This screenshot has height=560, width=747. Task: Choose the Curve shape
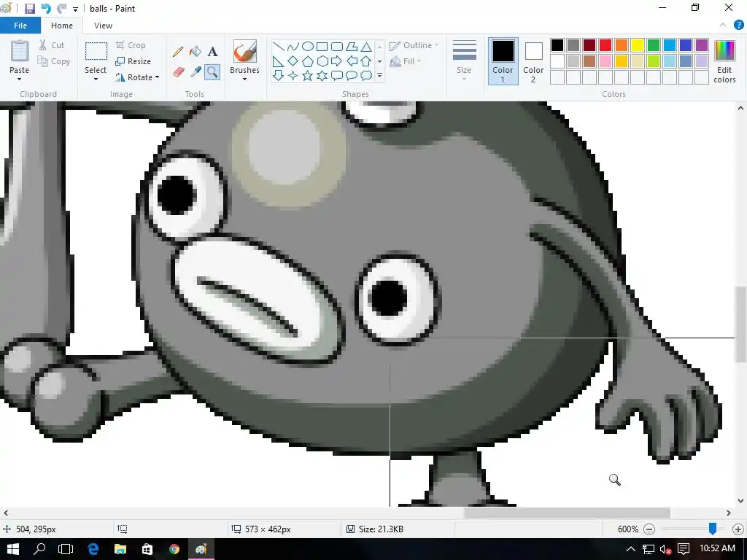(293, 47)
